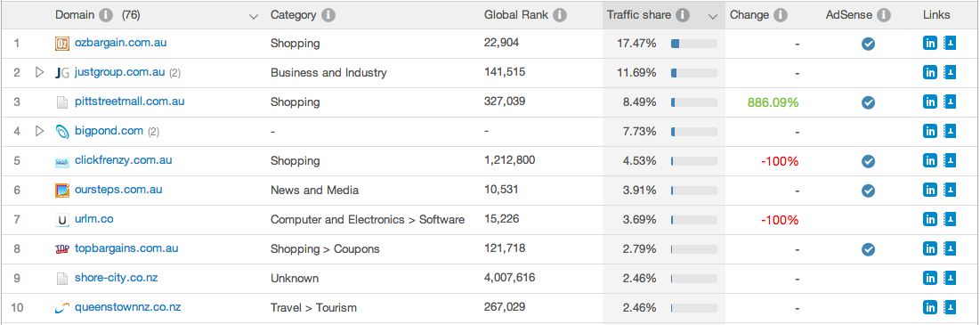Open the oursteps.com.au link

tap(118, 190)
